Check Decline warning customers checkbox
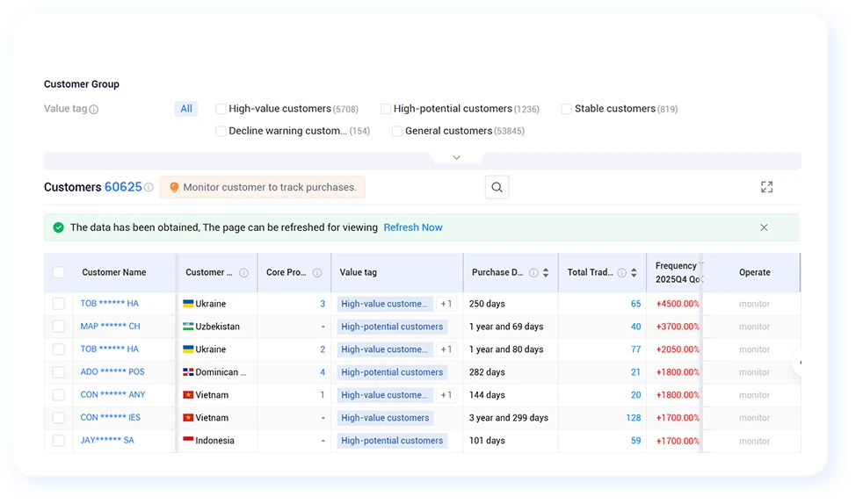This screenshot has height=504, width=856. click(x=221, y=131)
